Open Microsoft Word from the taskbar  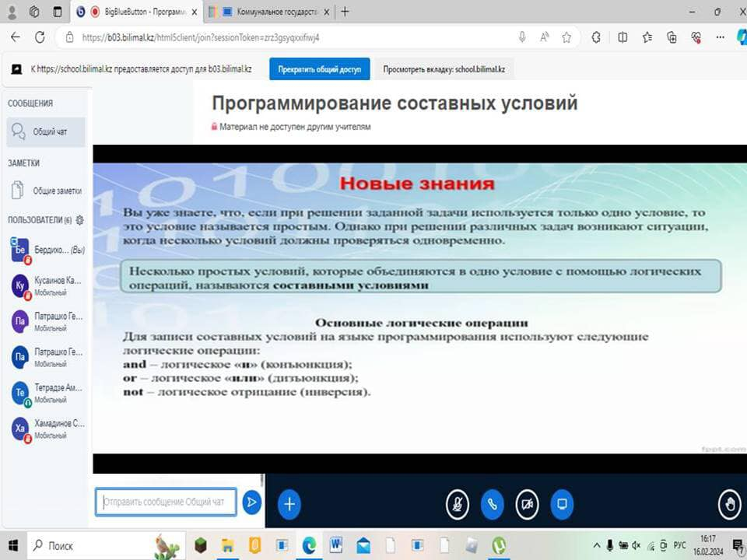click(x=336, y=545)
